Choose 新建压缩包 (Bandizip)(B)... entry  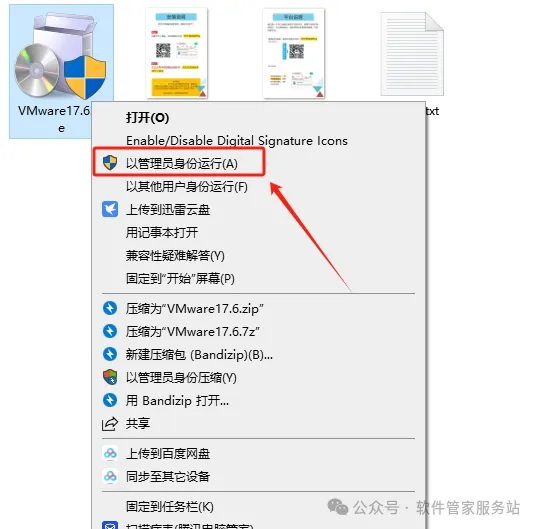(199, 354)
